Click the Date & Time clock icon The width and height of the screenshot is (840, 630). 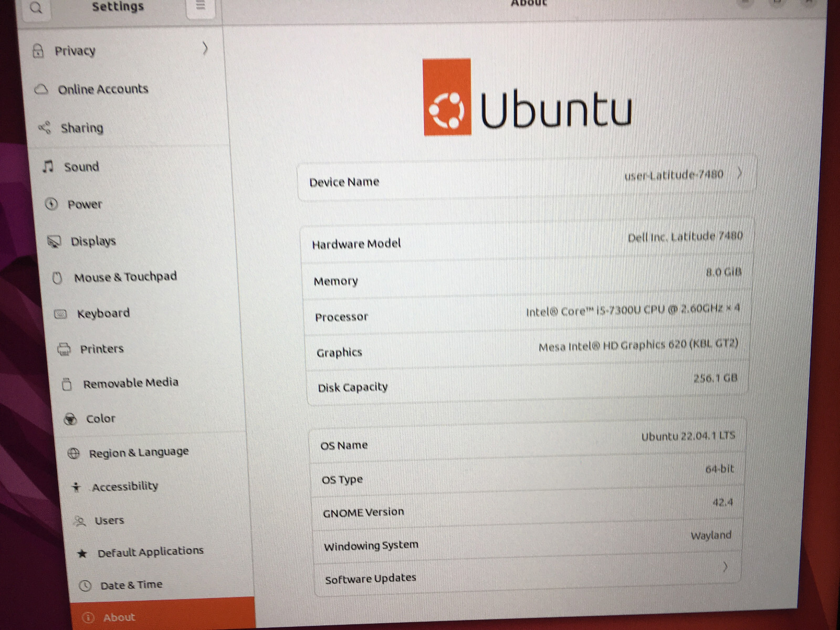(x=85, y=585)
